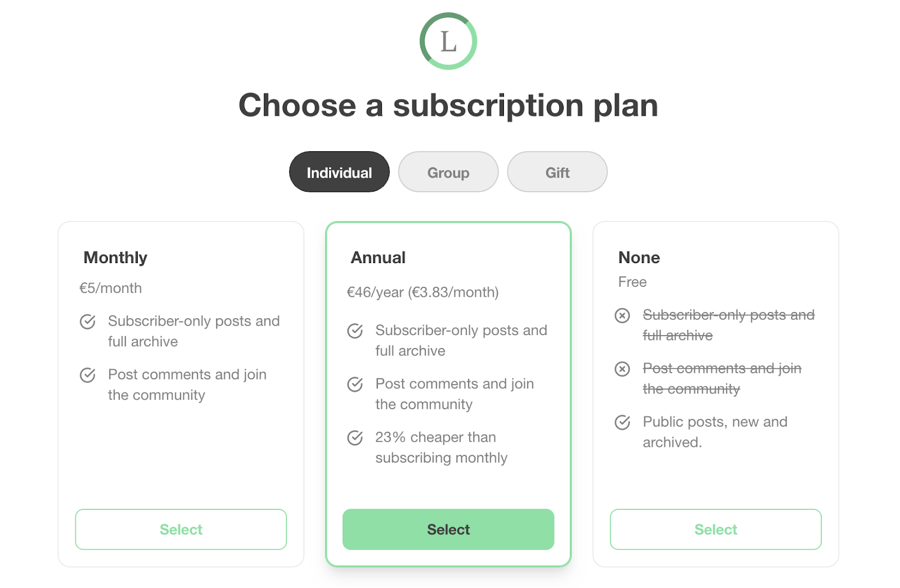Select the Individual plan tab
This screenshot has width=900, height=588.
(339, 172)
